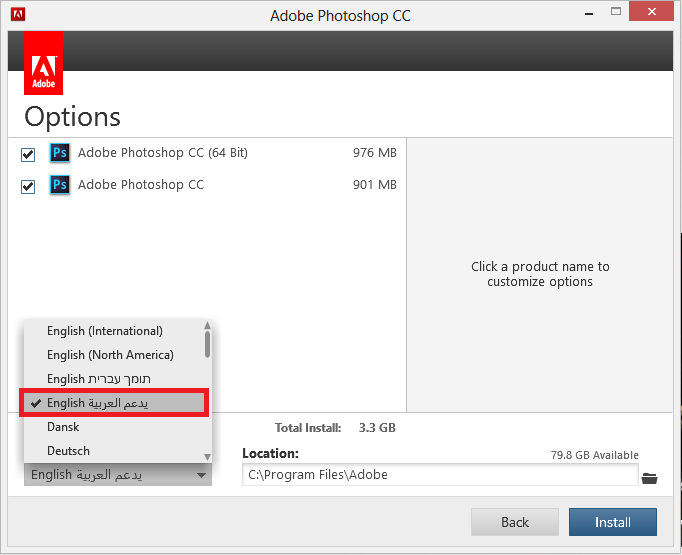Click the 976 MB size value
Image resolution: width=682 pixels, height=555 pixels.
[x=374, y=153]
